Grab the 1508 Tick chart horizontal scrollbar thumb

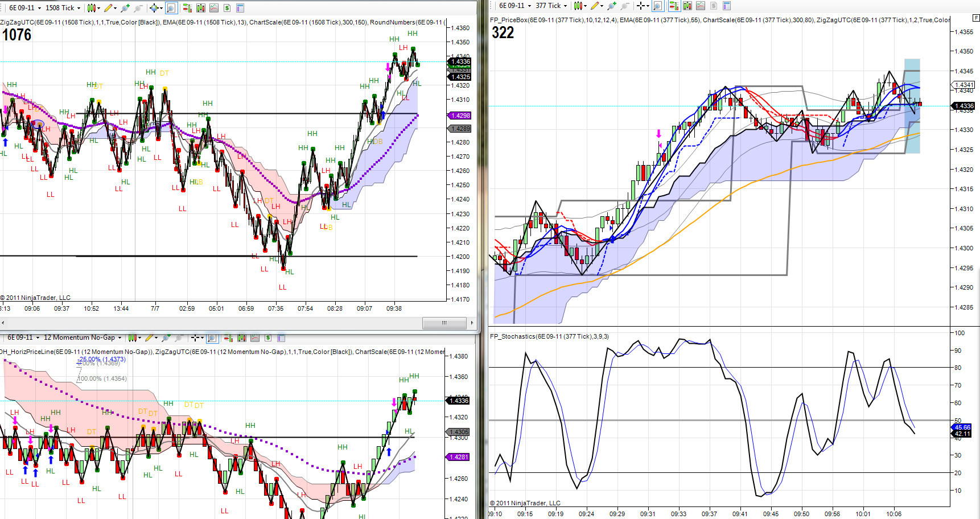444,323
